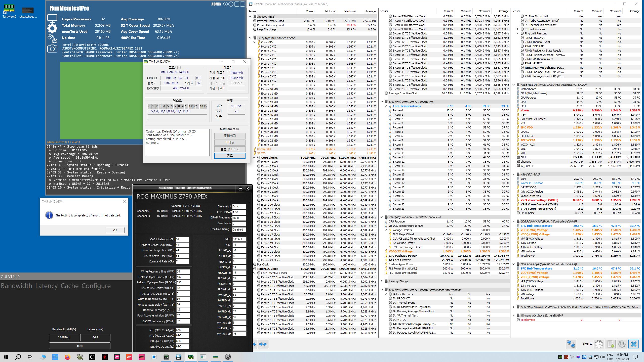The height and width of the screenshot is (362, 644).
Task: Open Firefox from the taskbar
Action: [x=67, y=357]
